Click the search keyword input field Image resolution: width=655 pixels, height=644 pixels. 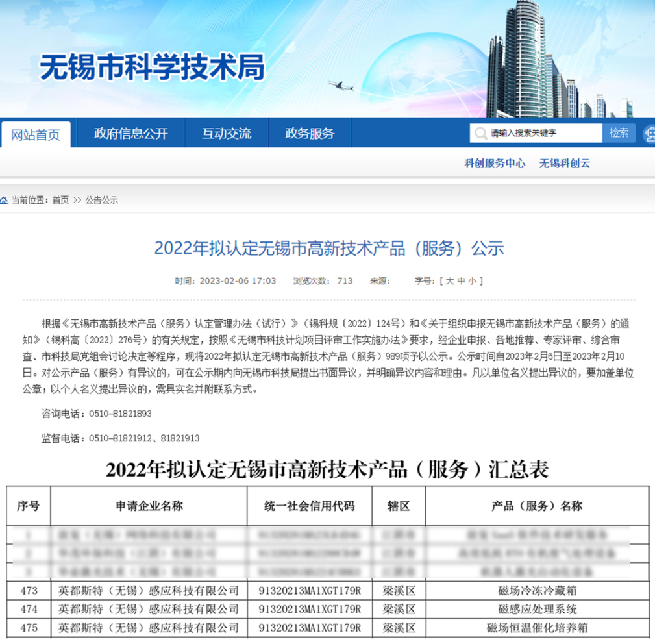[x=535, y=133]
